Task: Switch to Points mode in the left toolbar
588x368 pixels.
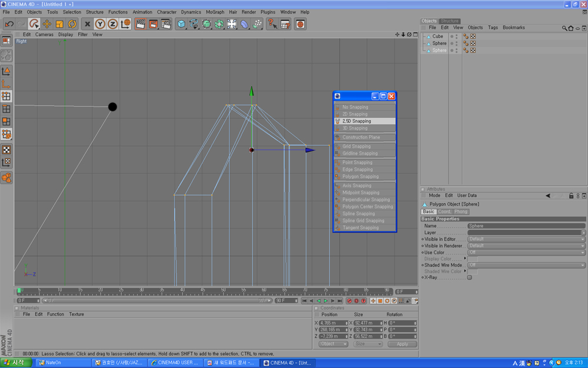Action: tap(6, 96)
